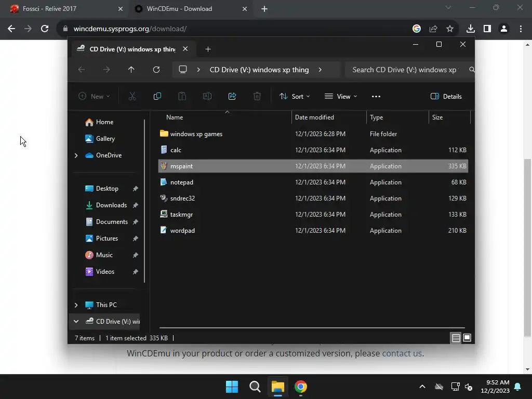Open a new Chrome tab
532x399 pixels.
264,9
